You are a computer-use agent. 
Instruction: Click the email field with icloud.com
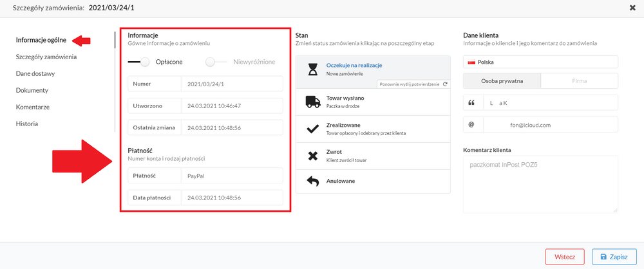point(551,124)
